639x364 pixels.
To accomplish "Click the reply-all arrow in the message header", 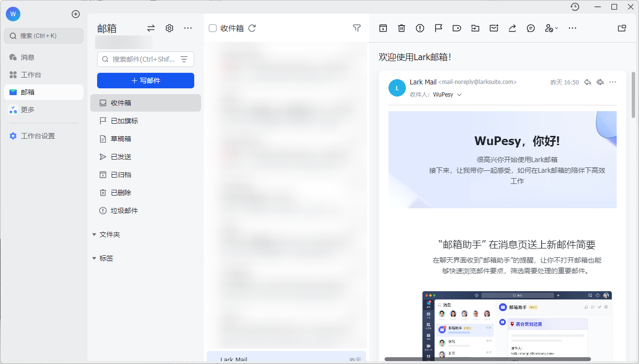I will coord(600,82).
